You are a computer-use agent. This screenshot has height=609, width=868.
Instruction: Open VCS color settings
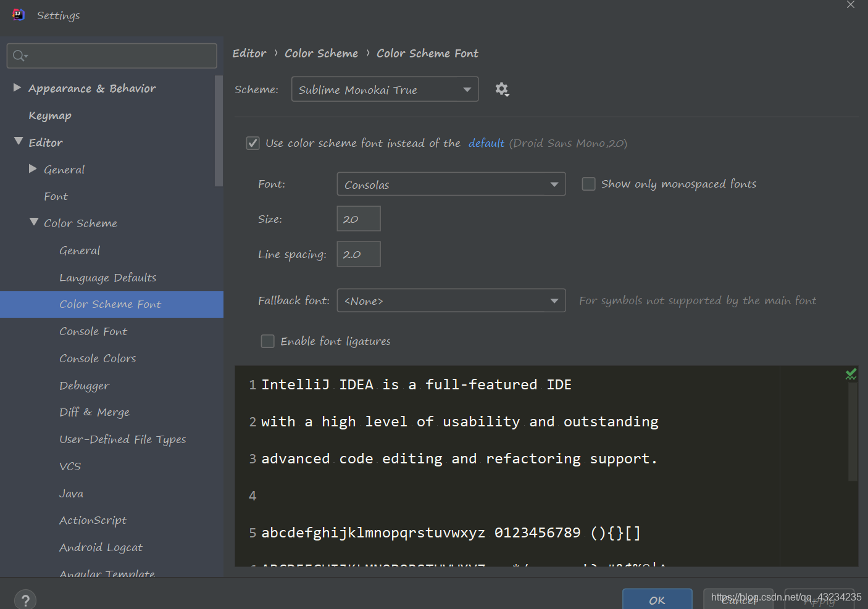click(70, 466)
